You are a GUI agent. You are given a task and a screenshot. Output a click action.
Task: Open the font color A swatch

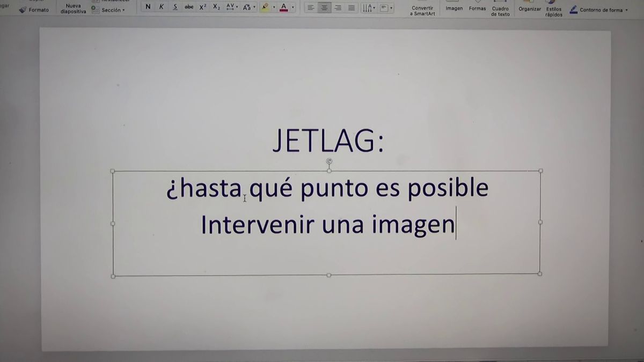(283, 7)
